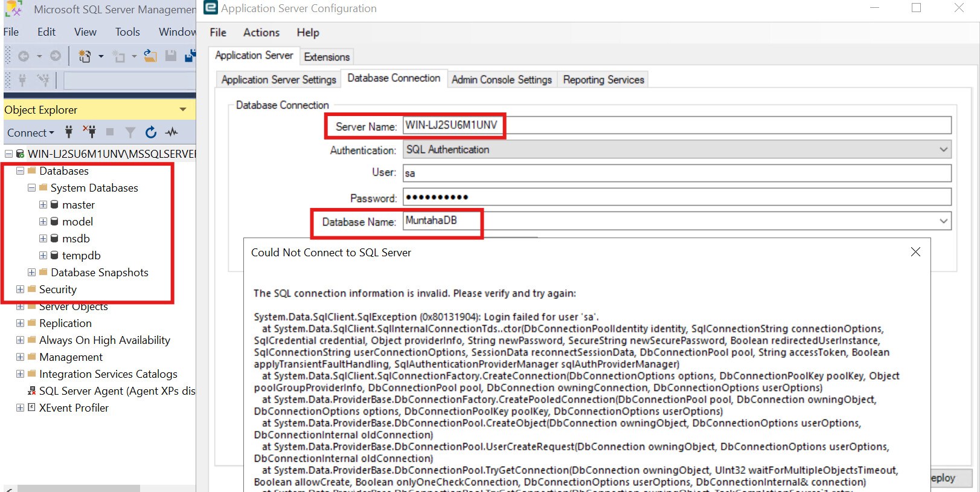Click the Connect Object Explorer plug icon

pyautogui.click(x=69, y=132)
